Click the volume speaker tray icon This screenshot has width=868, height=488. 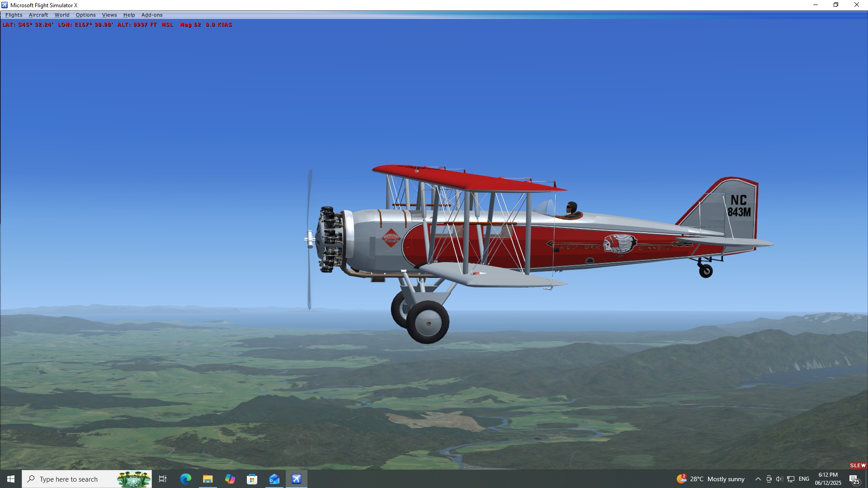click(779, 479)
